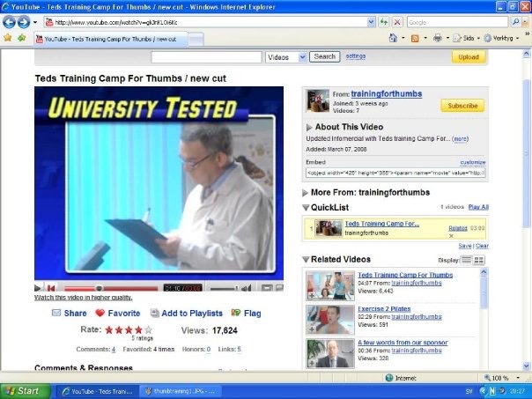Click the trainingforthumbs avatar thumbnail
The height and width of the screenshot is (399, 532).
[x=318, y=100]
